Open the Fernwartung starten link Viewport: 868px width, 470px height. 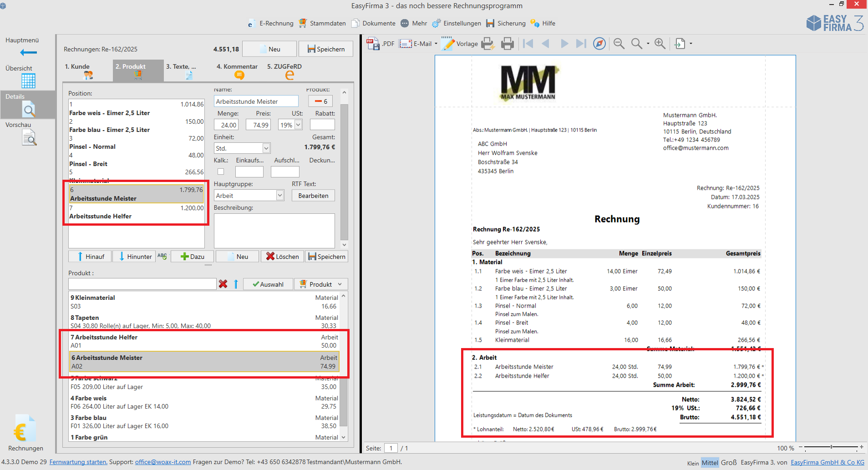78,462
